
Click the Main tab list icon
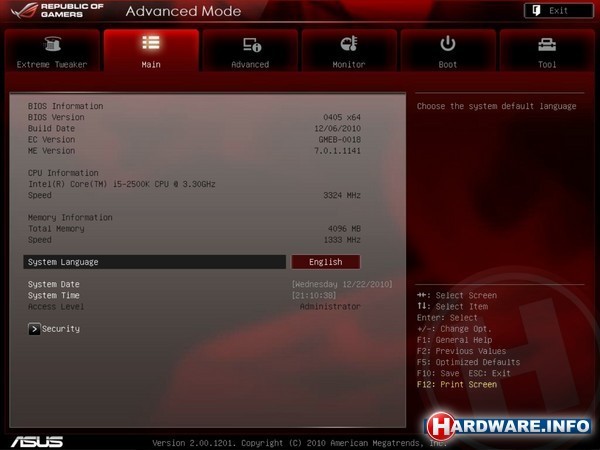[x=151, y=43]
